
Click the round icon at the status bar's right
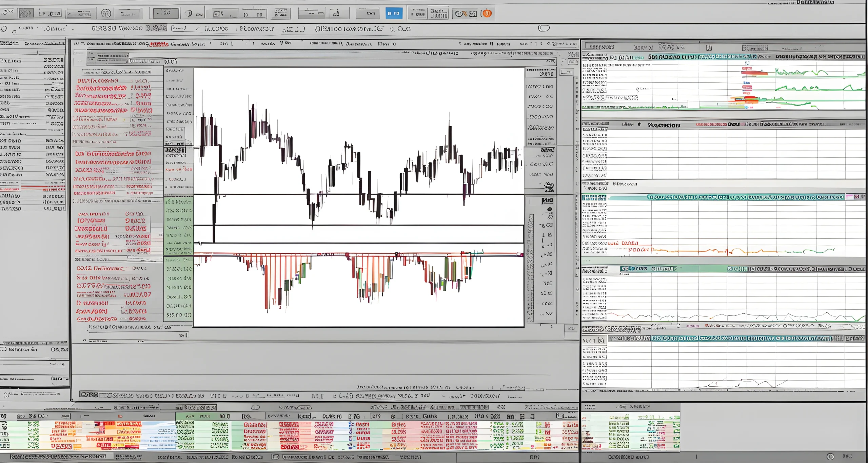(x=830, y=457)
